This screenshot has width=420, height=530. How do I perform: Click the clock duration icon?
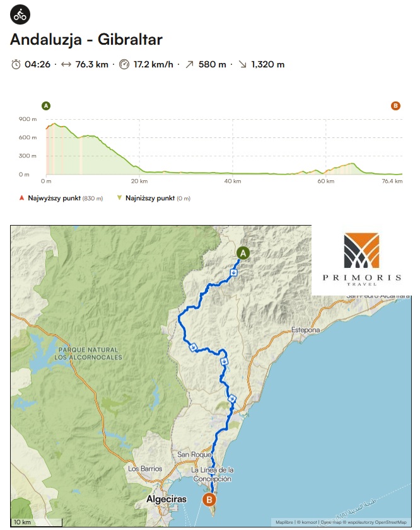[16, 64]
